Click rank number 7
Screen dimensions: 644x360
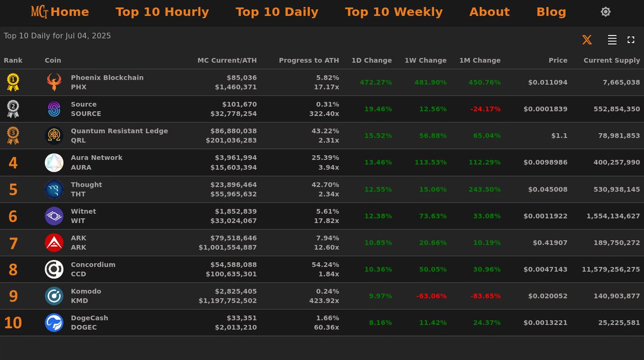pyautogui.click(x=13, y=243)
